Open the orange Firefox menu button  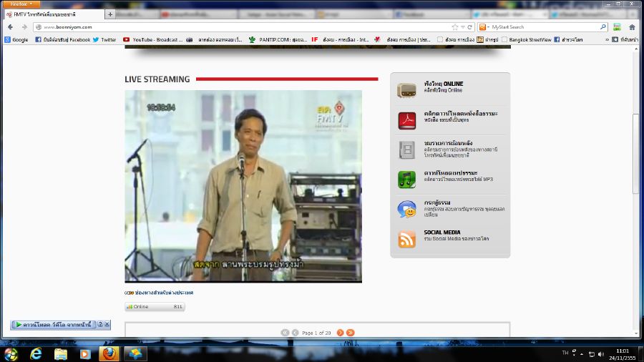tap(21, 4)
